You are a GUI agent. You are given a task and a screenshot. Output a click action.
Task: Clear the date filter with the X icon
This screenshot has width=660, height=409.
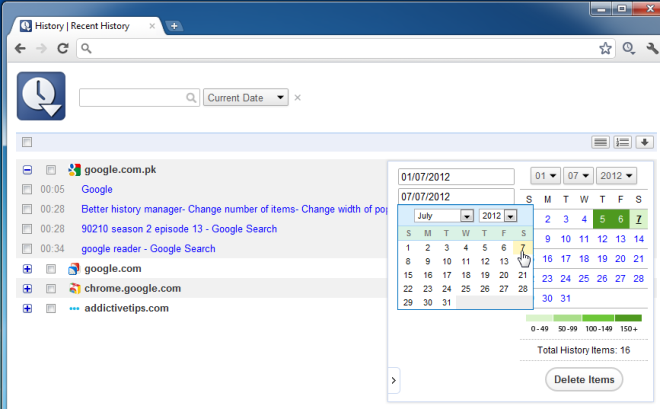pos(298,98)
